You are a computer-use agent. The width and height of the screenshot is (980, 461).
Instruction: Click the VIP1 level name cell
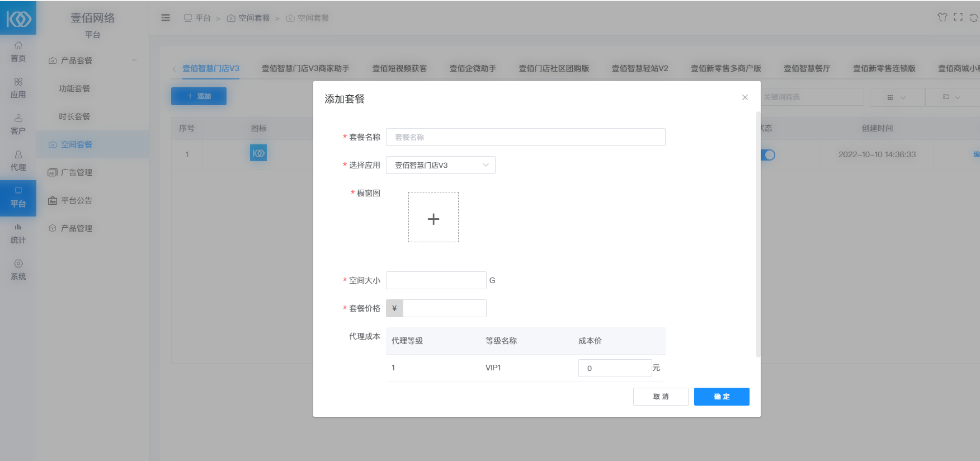pos(493,368)
